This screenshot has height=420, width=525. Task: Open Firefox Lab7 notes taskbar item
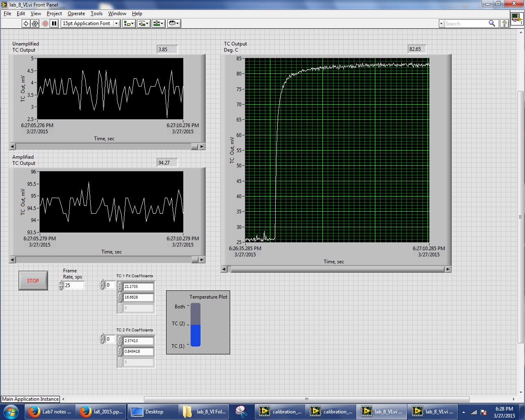pos(50,412)
